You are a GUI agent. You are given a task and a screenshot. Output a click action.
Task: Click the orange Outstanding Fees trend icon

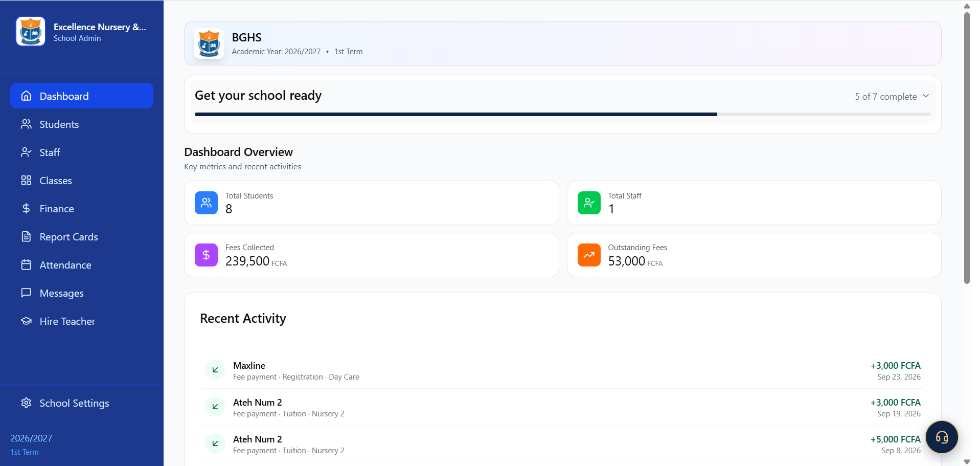coord(589,255)
